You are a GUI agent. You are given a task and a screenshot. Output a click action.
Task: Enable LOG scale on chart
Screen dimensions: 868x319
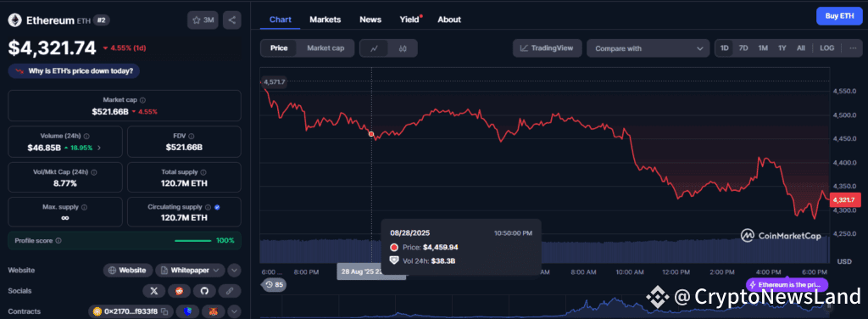coord(827,48)
